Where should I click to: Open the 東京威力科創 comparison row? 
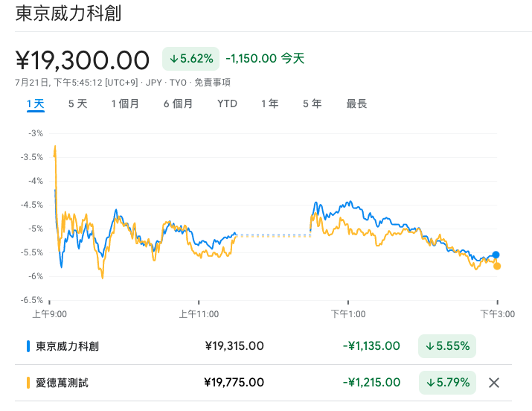pyautogui.click(x=263, y=346)
